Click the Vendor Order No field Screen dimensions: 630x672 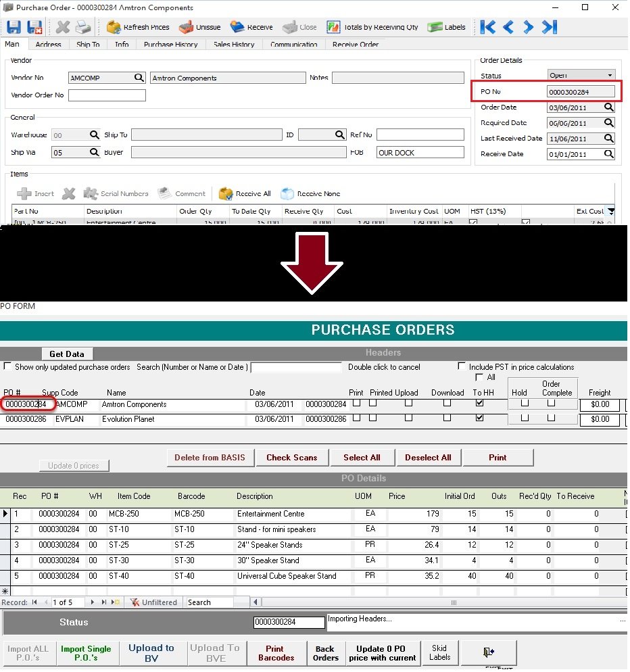pyautogui.click(x=107, y=95)
